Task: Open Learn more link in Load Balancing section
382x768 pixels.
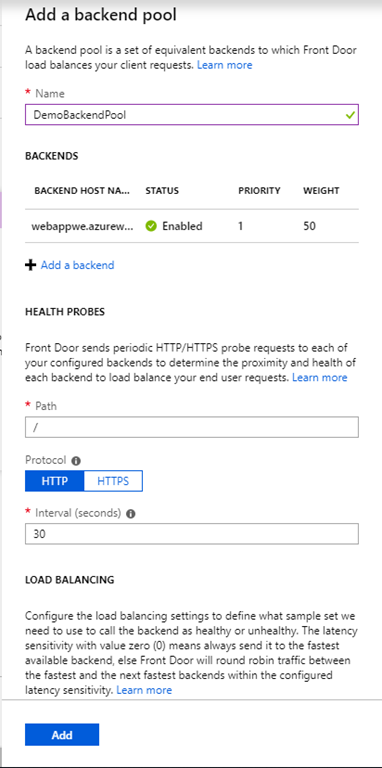Action: (144, 690)
